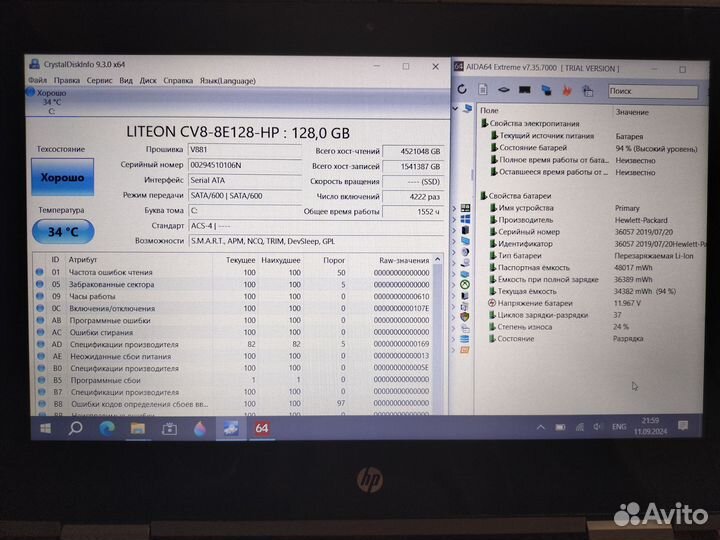Open the battery tray icon
720x540 pixels.
(560, 427)
